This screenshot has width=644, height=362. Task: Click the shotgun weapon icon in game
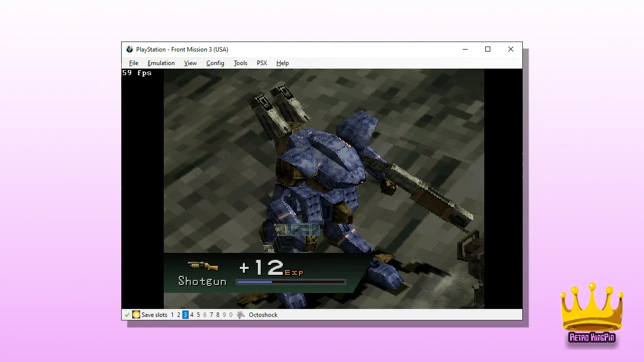203,266
